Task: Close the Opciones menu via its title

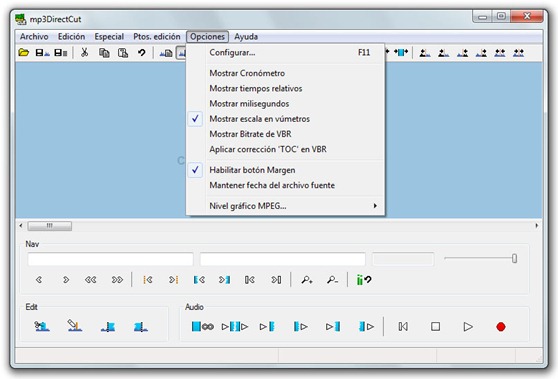Action: tap(207, 37)
